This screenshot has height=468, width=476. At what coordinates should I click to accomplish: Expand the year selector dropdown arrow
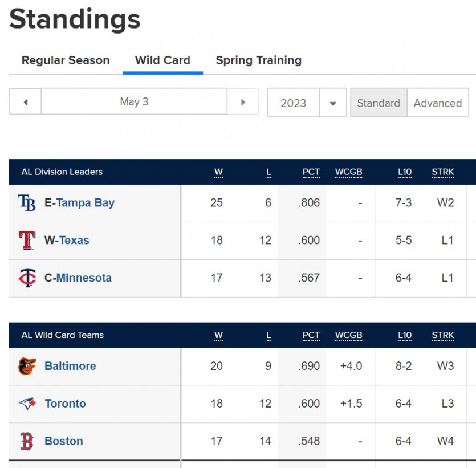[333, 103]
